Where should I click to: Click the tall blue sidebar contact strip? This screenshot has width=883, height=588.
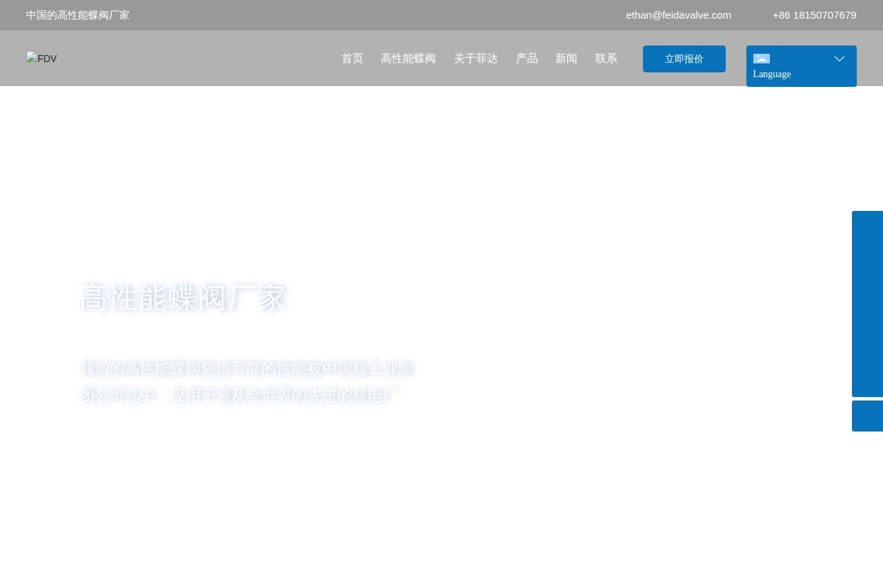(868, 304)
